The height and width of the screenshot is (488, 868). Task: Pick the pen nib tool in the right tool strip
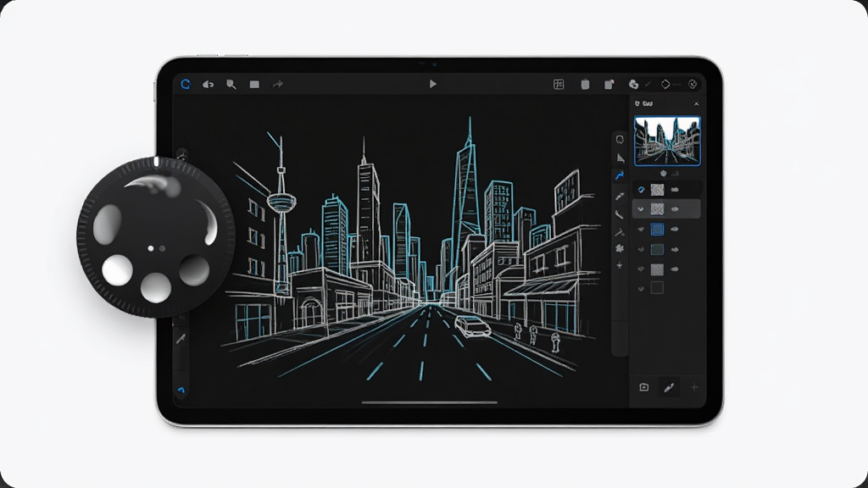[x=620, y=196]
